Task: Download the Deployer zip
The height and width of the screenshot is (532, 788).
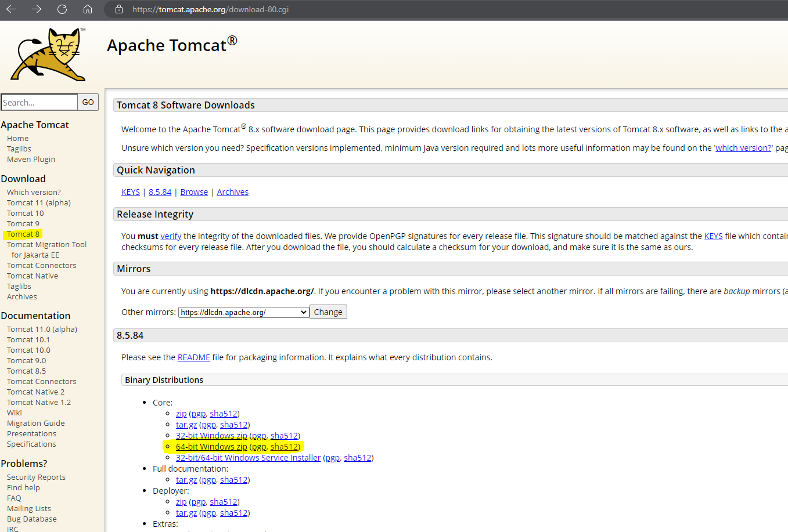Action: [x=181, y=502]
